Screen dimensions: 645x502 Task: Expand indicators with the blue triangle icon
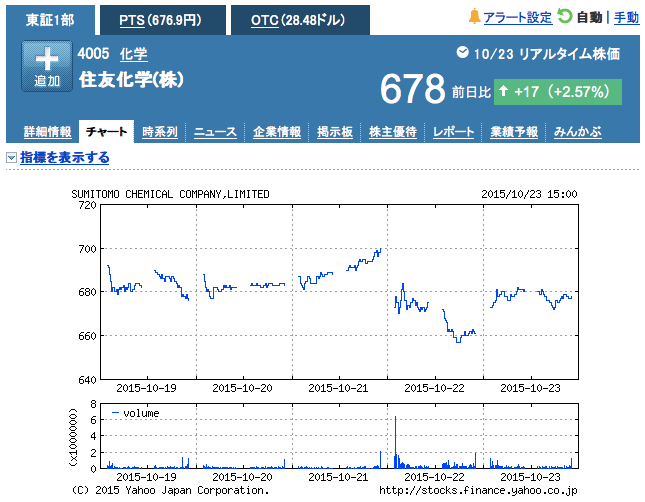click(x=11, y=158)
